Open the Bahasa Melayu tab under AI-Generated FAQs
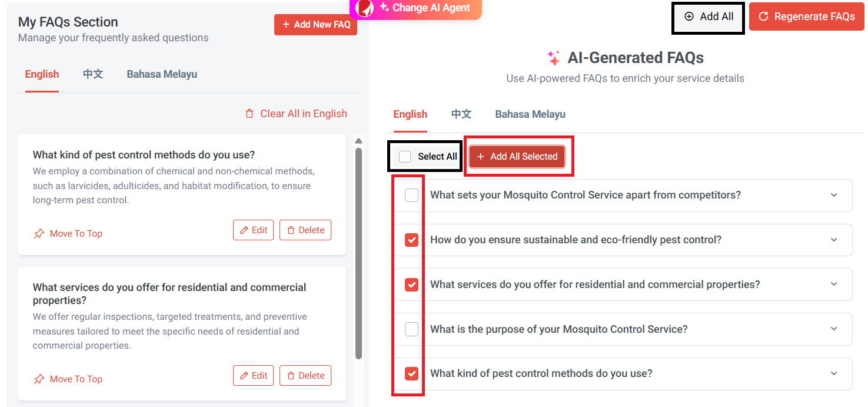Screen dimensions: 868x407 click(x=530, y=114)
